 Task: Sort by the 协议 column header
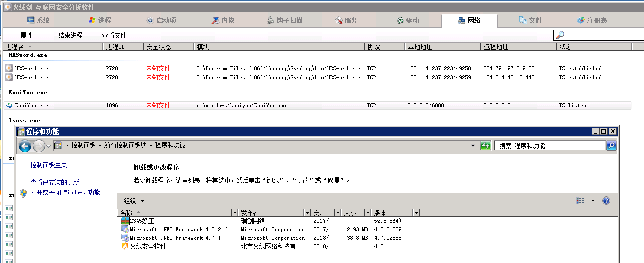tap(385, 47)
